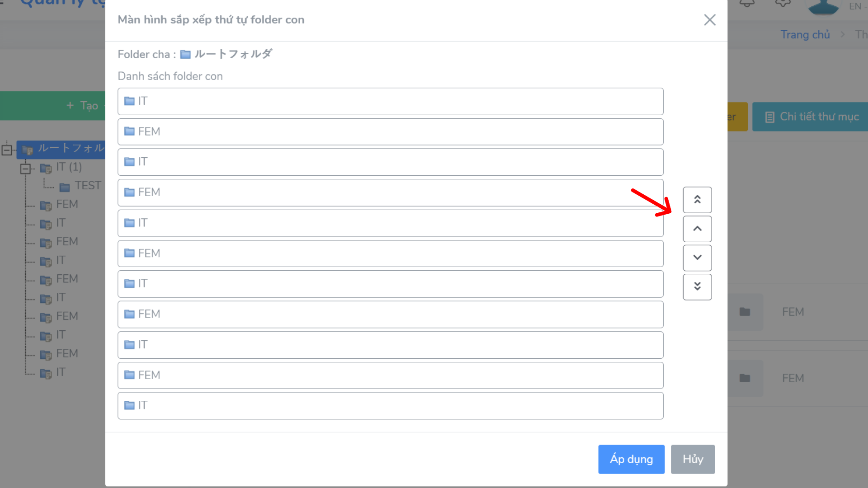Click the Áp dụng button

(x=631, y=459)
